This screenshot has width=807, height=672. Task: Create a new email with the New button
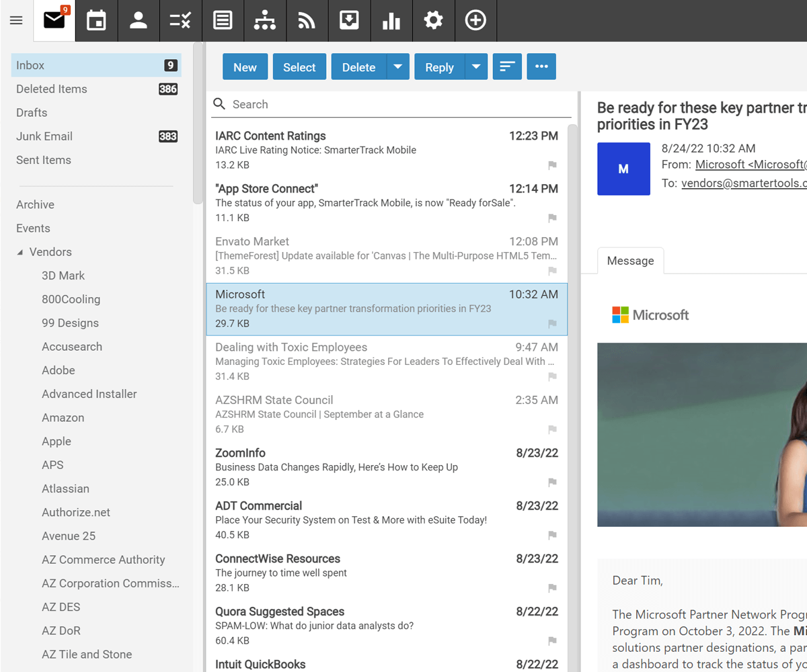pos(245,67)
